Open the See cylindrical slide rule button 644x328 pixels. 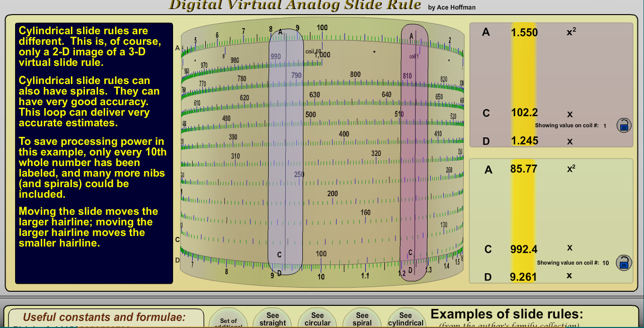[406, 319]
